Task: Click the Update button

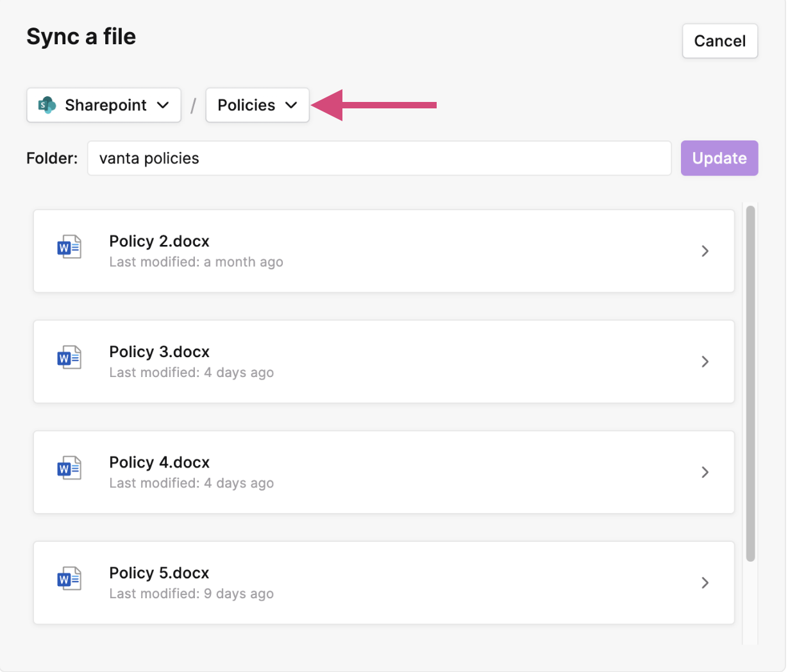Action: click(x=719, y=158)
